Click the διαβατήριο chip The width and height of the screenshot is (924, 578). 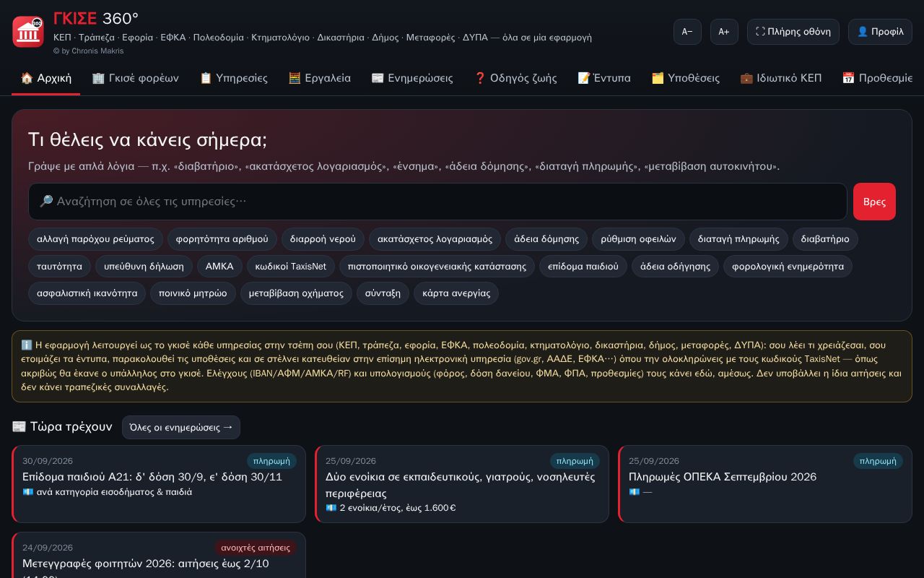pos(825,239)
